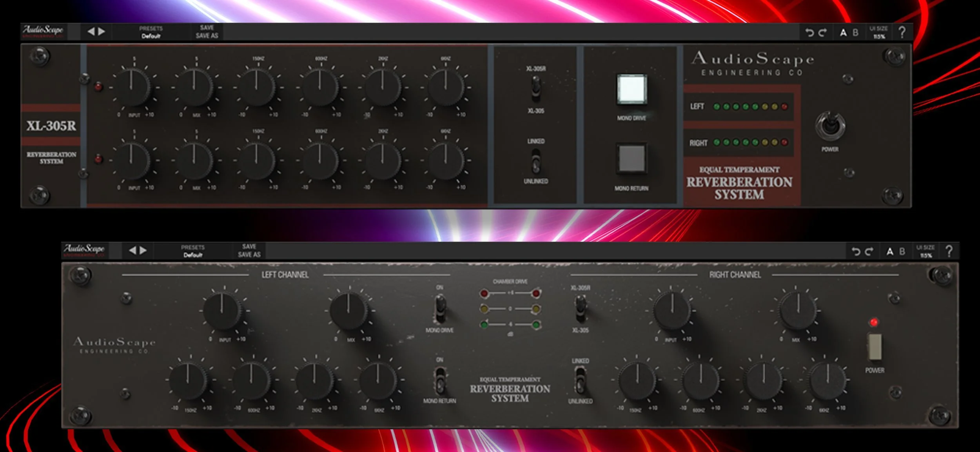Screen dimensions: 980x452
Task: Redo change in upper plugin toolbar
Action: coord(822,33)
